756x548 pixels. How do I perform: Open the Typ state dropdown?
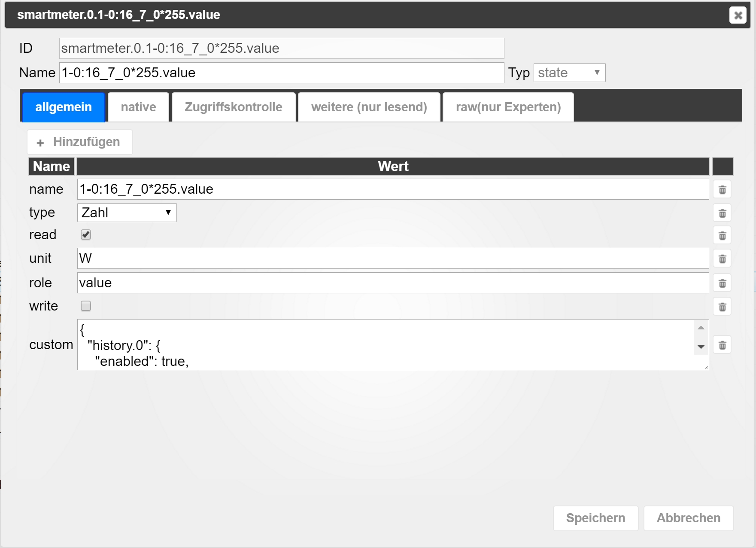point(569,73)
